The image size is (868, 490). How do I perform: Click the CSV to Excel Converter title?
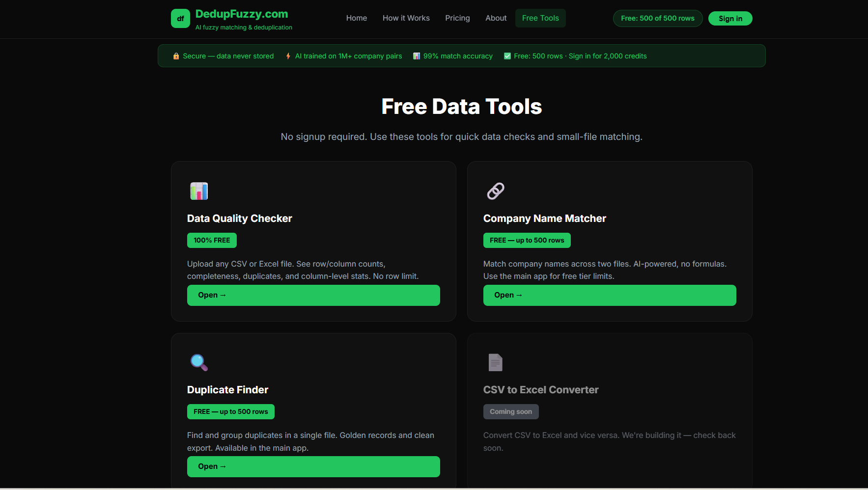(541, 390)
